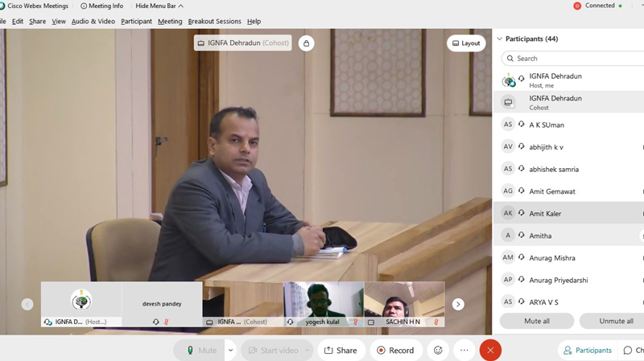
Task: Open the Breakout Sessions menu
Action: tap(214, 21)
